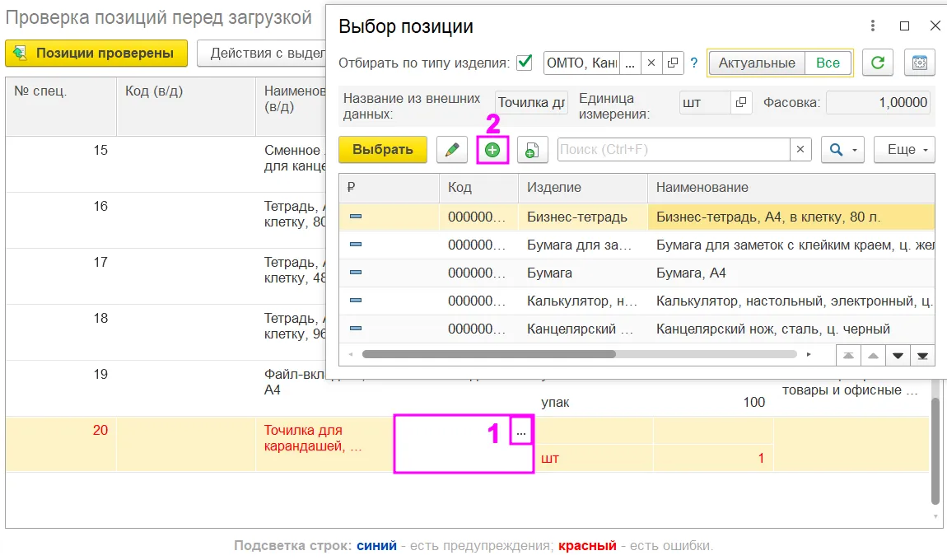947x560 pixels.
Task: Open the list settings icon beside refresh
Action: coord(919,63)
